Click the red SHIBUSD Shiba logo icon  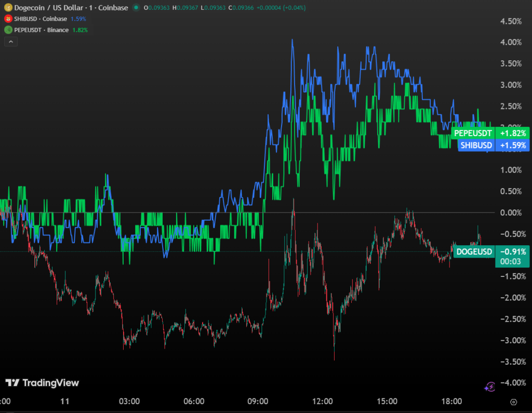pyautogui.click(x=8, y=19)
